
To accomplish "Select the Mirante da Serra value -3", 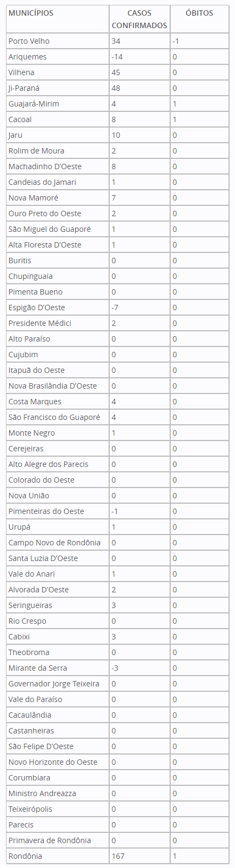I will (x=115, y=668).
